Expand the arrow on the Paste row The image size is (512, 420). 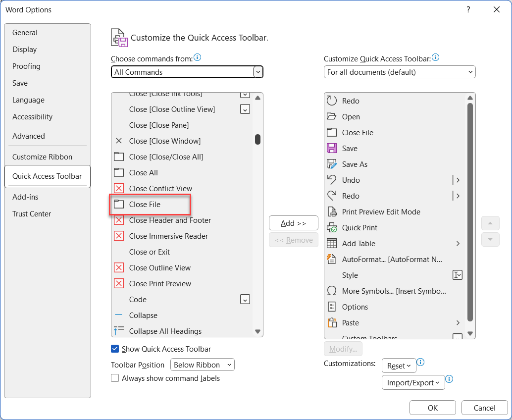[458, 322]
